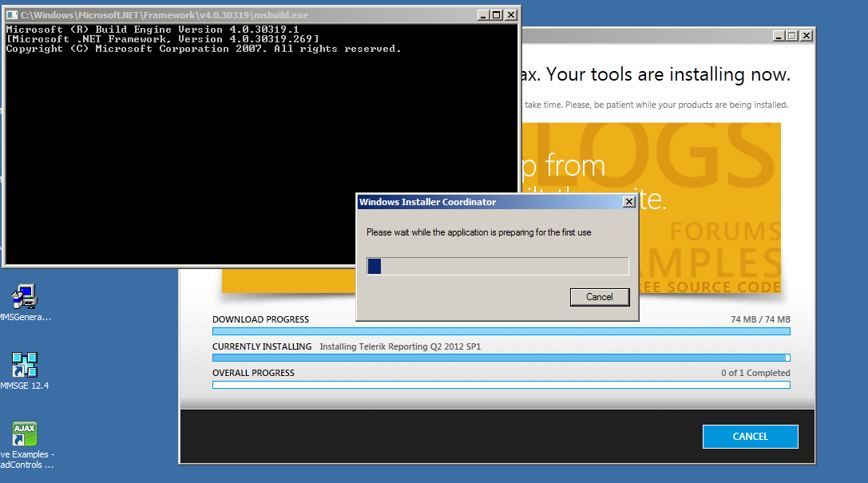Close the Windows Installer Coordinator dialog
868x483 pixels.
click(629, 202)
